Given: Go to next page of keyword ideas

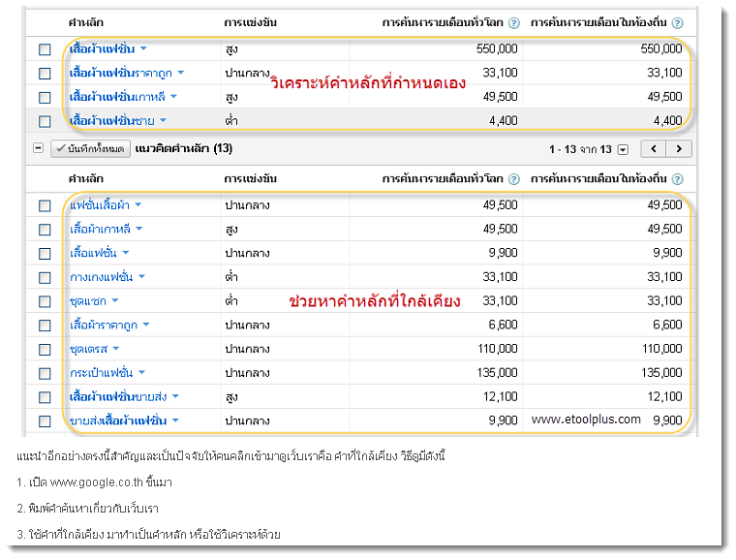Looking at the screenshot, I should tap(681, 148).
